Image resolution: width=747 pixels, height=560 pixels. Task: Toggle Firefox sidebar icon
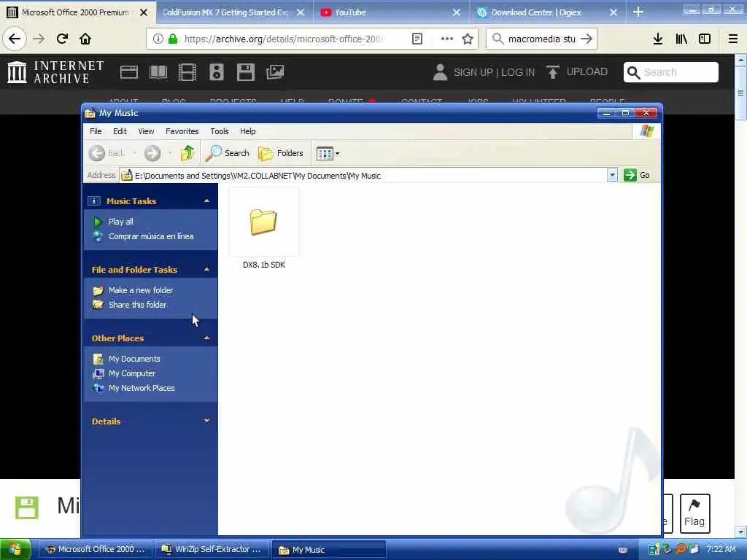tap(705, 39)
